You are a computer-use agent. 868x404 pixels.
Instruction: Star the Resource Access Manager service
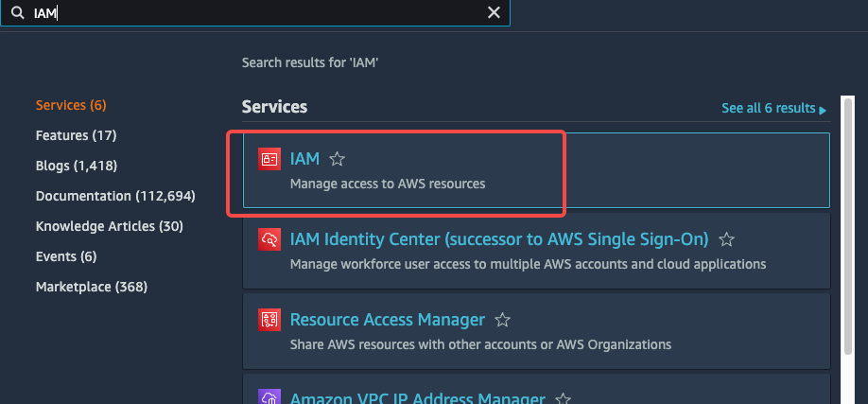(502, 320)
